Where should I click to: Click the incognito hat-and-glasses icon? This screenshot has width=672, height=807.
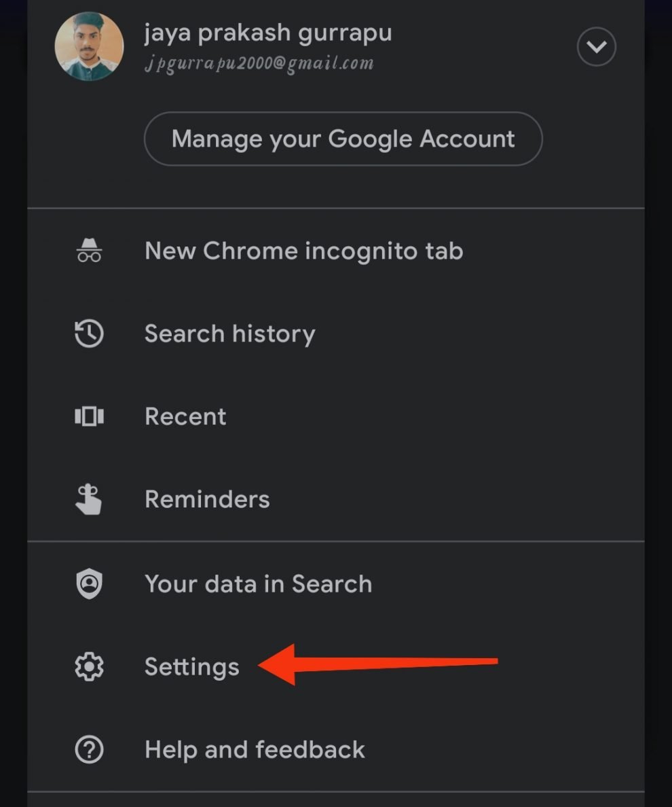(89, 251)
